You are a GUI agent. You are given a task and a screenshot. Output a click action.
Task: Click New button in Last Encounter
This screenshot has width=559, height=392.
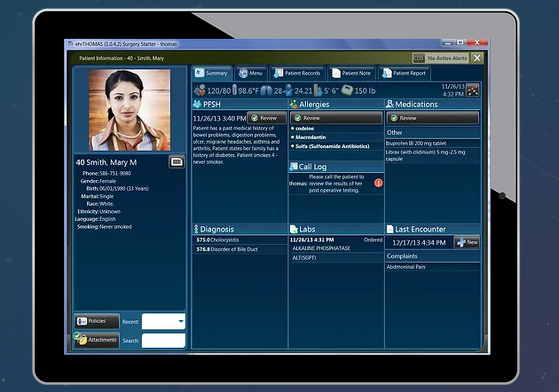pyautogui.click(x=467, y=243)
